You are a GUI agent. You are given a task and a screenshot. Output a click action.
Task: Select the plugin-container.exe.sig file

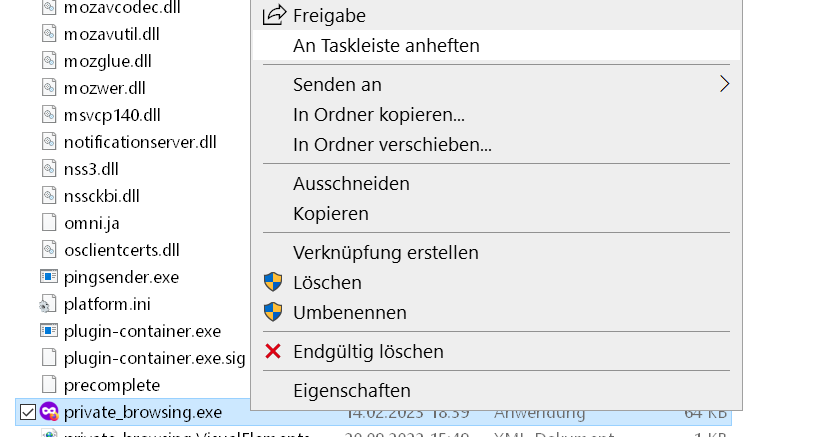[x=154, y=357]
